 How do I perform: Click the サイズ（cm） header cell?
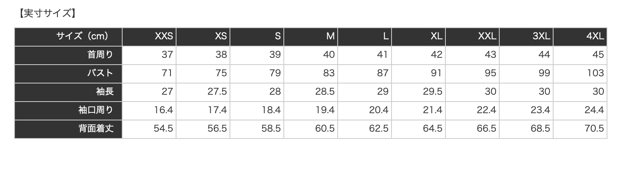tap(82, 37)
